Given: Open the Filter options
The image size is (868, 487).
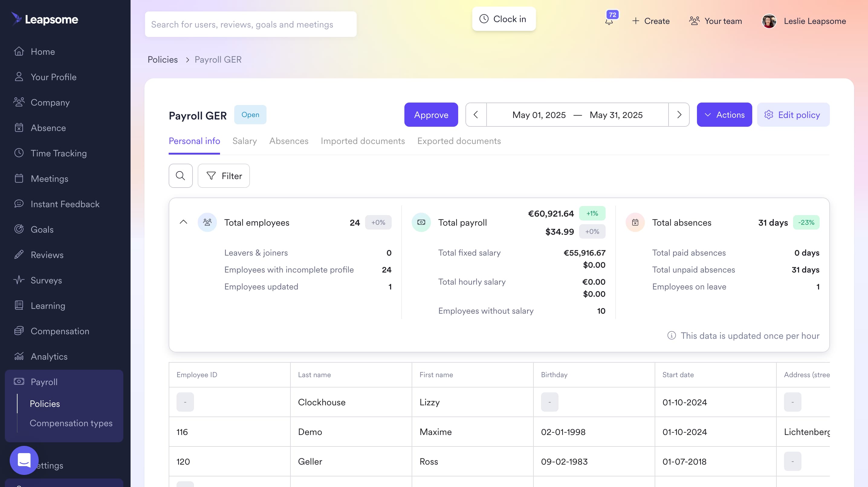Looking at the screenshot, I should click(224, 176).
